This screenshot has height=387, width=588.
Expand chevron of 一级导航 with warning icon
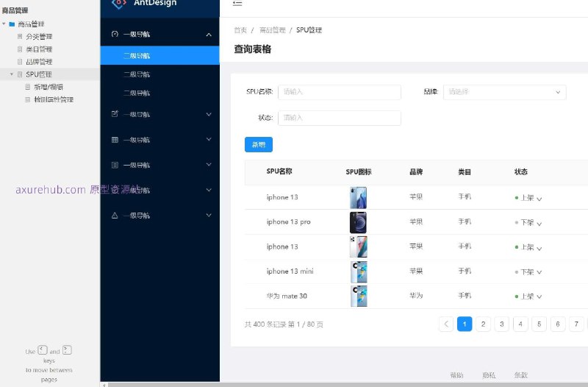tap(209, 215)
